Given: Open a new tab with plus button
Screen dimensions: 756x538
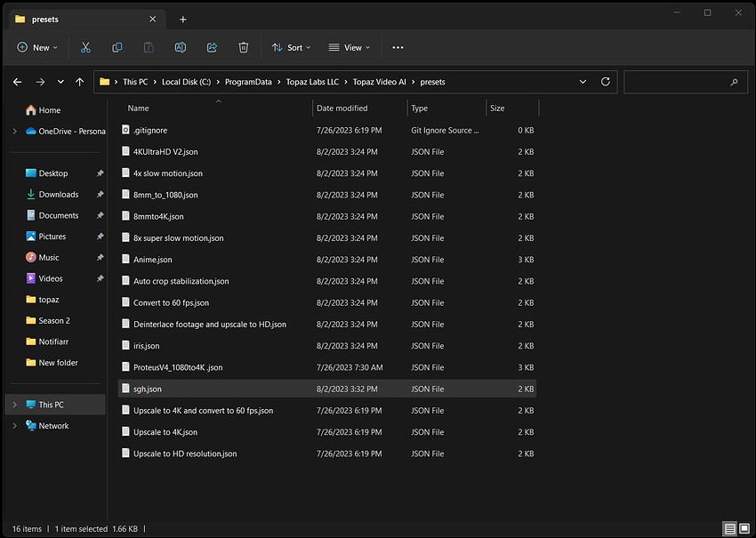Looking at the screenshot, I should pyautogui.click(x=183, y=19).
